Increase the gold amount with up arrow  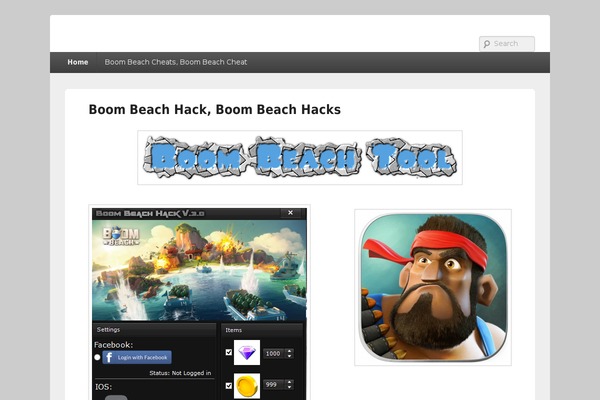(x=290, y=382)
